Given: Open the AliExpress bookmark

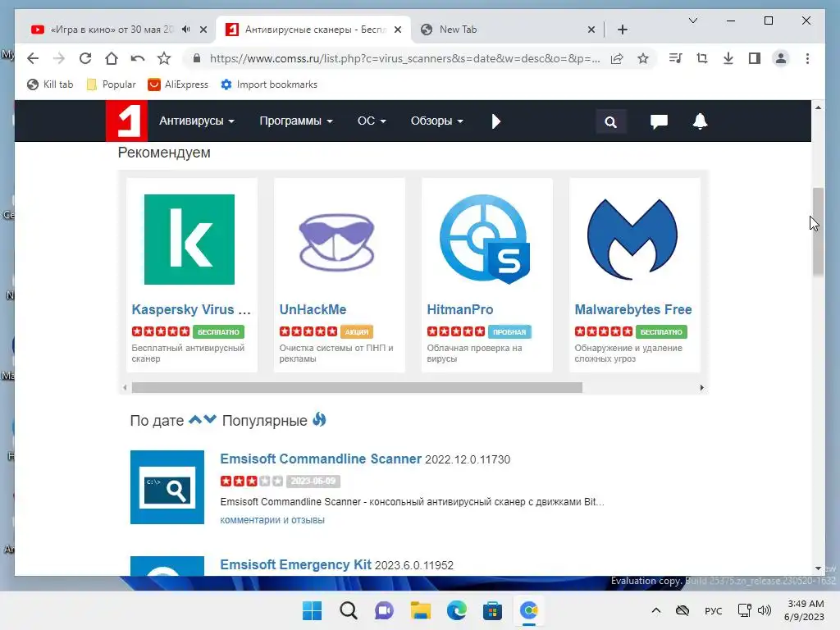Looking at the screenshot, I should coord(178,84).
